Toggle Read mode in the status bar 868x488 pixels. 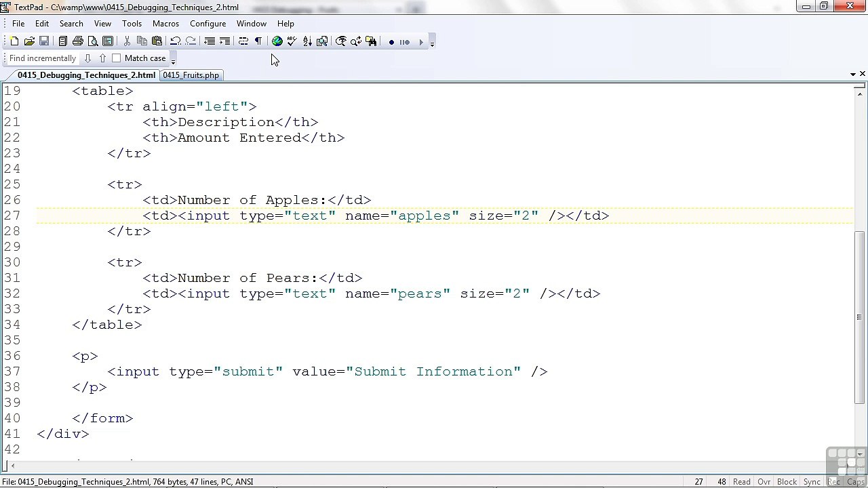tap(742, 482)
